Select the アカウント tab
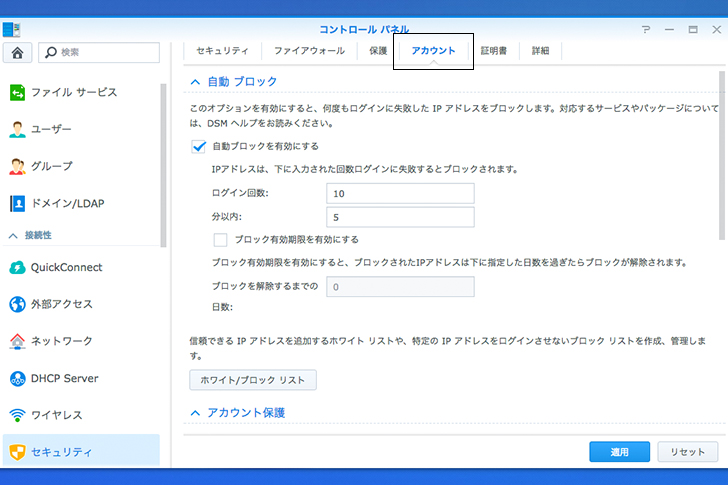Screen dimensions: 728x485 433,51
